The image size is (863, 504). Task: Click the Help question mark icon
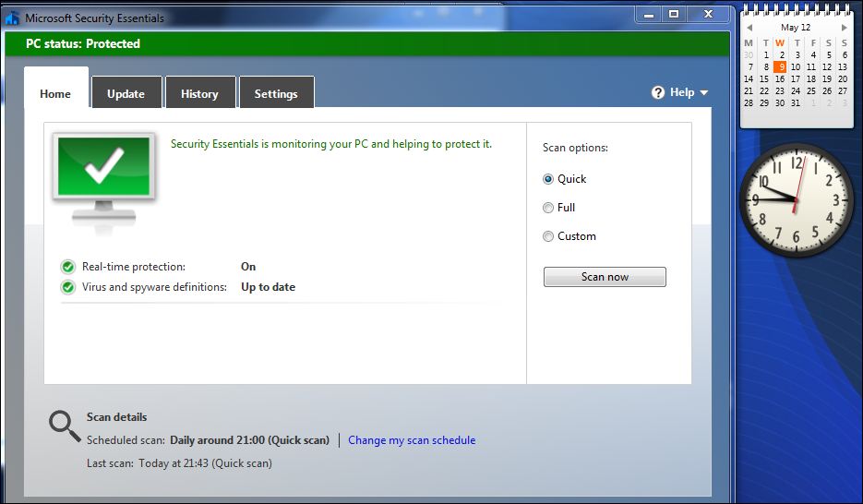(658, 92)
